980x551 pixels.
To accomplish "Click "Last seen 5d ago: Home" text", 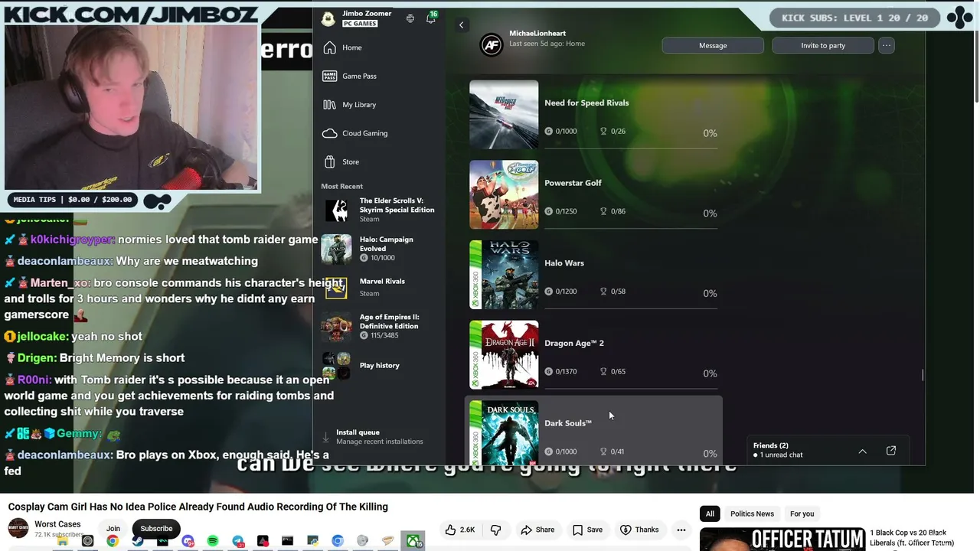I will [547, 44].
